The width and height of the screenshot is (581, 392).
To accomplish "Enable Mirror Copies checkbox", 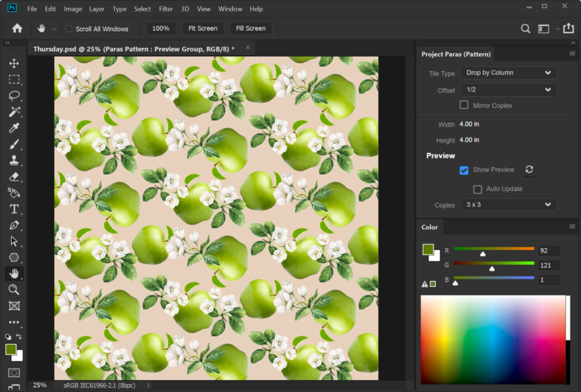I will click(x=464, y=105).
